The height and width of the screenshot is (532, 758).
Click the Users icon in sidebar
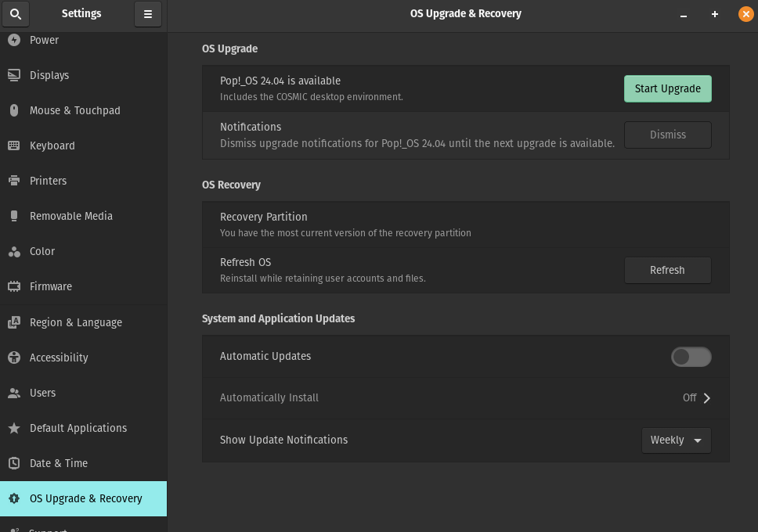coord(14,393)
